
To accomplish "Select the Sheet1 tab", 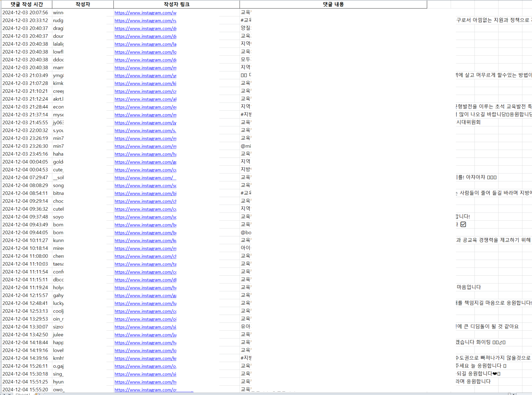I will point(23,394).
